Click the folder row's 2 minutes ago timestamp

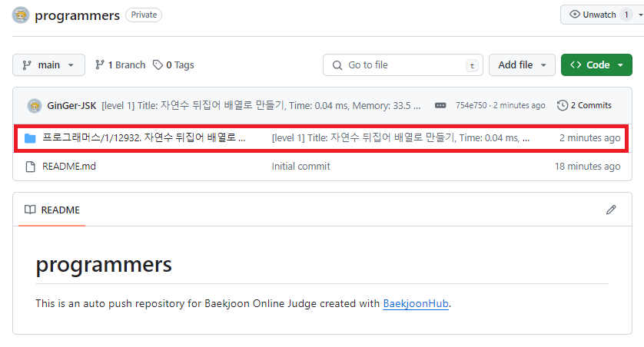[589, 138]
